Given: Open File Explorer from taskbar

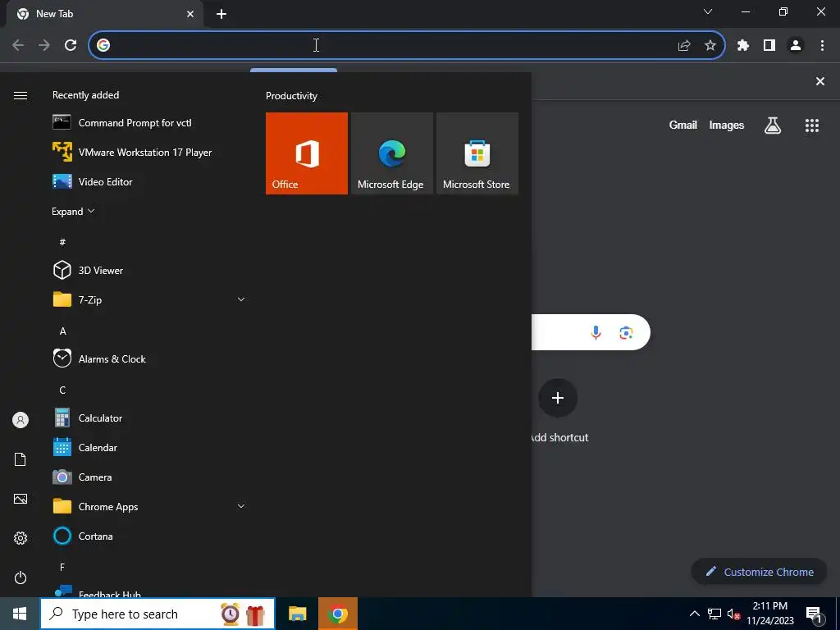Looking at the screenshot, I should pyautogui.click(x=297, y=614).
